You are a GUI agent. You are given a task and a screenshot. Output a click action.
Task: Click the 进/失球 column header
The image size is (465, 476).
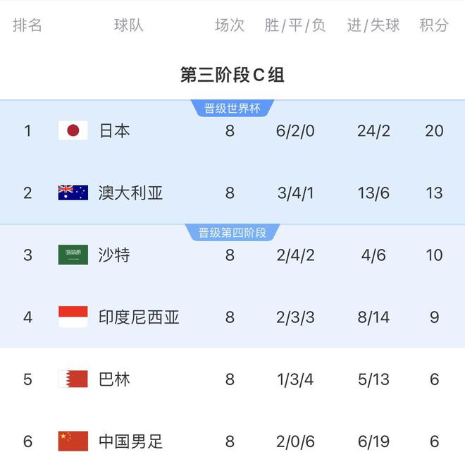coord(373,25)
